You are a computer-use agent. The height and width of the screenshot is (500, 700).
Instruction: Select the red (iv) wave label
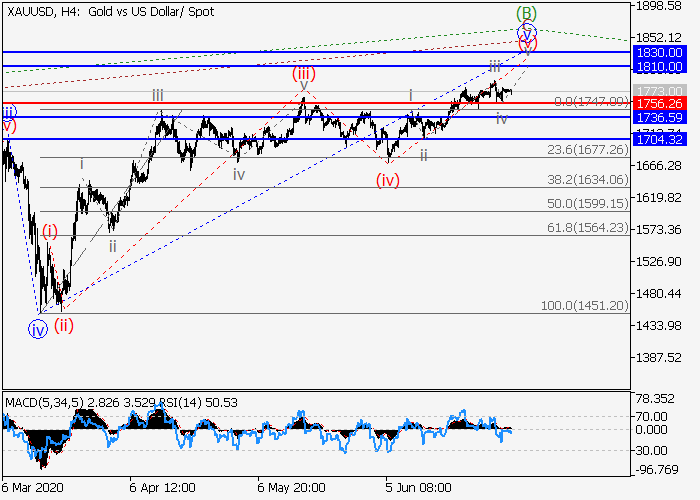coord(388,180)
